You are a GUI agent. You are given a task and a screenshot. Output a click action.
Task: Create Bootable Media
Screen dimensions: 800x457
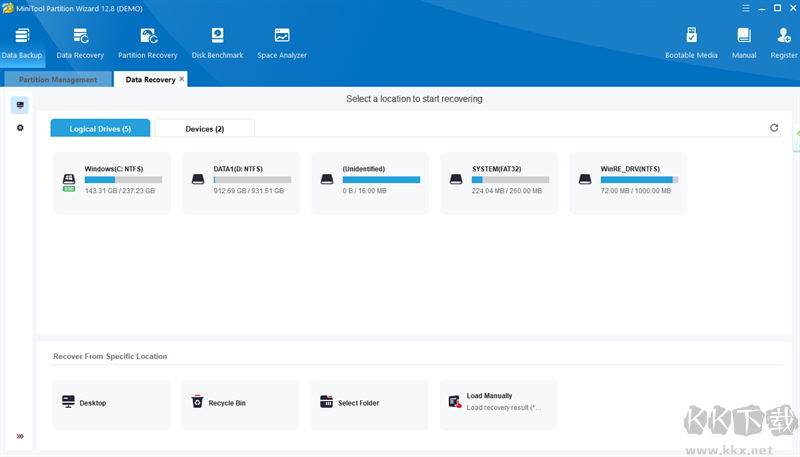[x=691, y=42]
